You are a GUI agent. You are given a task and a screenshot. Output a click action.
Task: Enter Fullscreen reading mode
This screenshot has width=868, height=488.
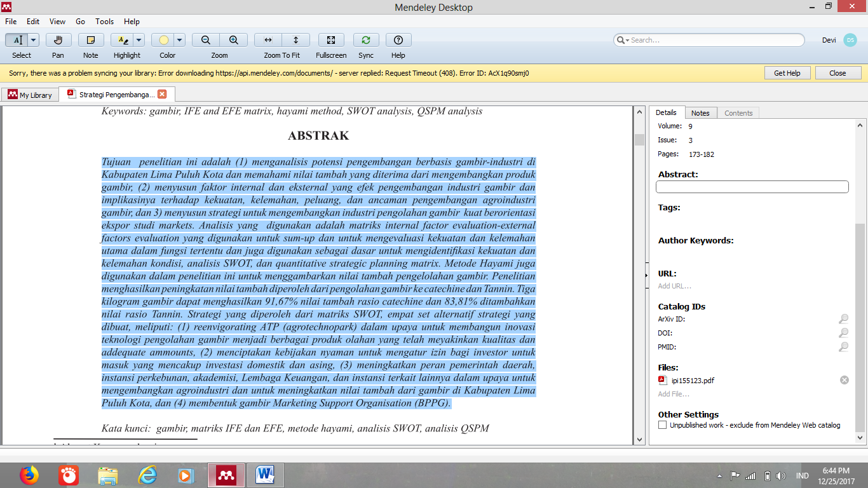pyautogui.click(x=331, y=40)
